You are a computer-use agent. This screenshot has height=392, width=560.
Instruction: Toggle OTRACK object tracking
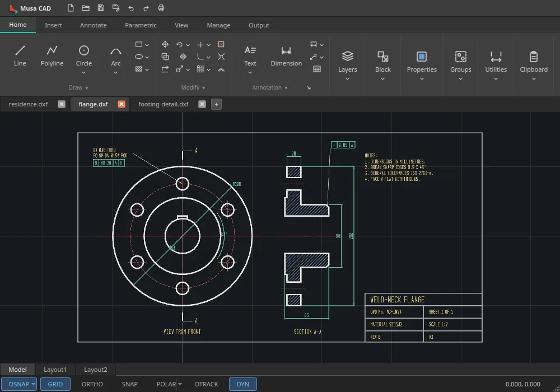tap(206, 384)
